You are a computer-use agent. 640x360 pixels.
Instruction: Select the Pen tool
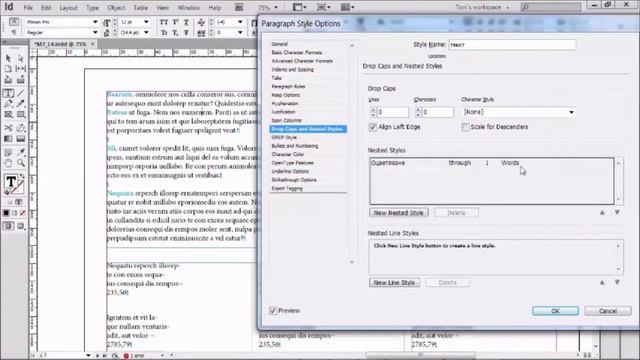coord(8,104)
